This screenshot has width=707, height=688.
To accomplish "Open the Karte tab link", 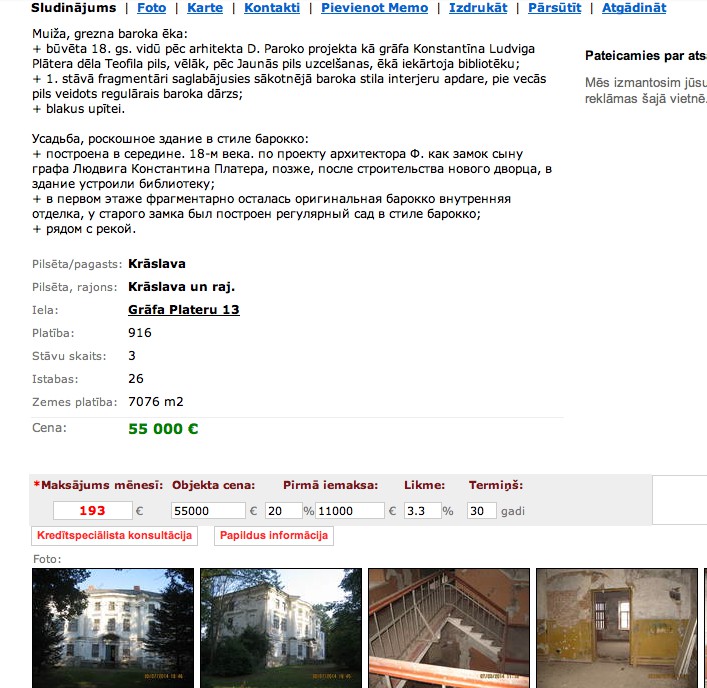I will click(x=205, y=8).
